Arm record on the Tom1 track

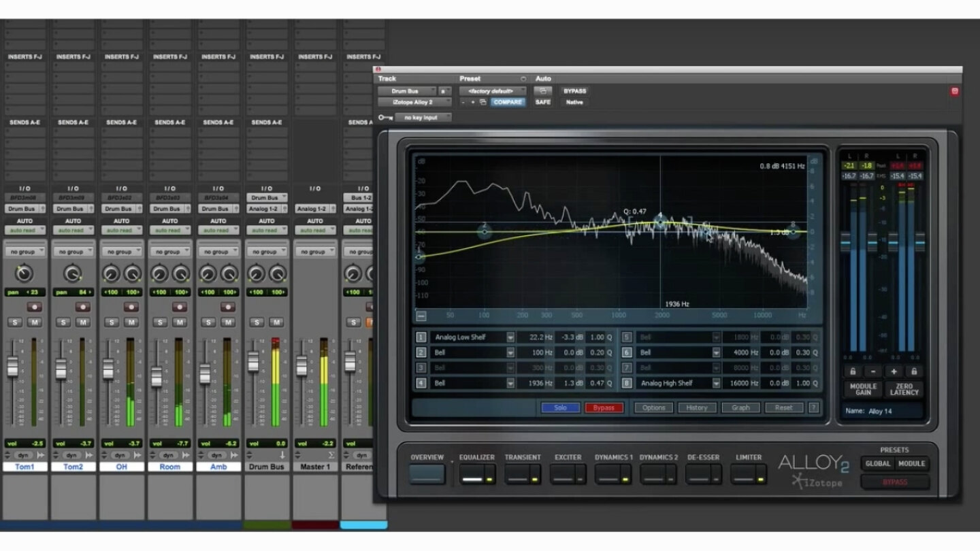[x=34, y=307]
